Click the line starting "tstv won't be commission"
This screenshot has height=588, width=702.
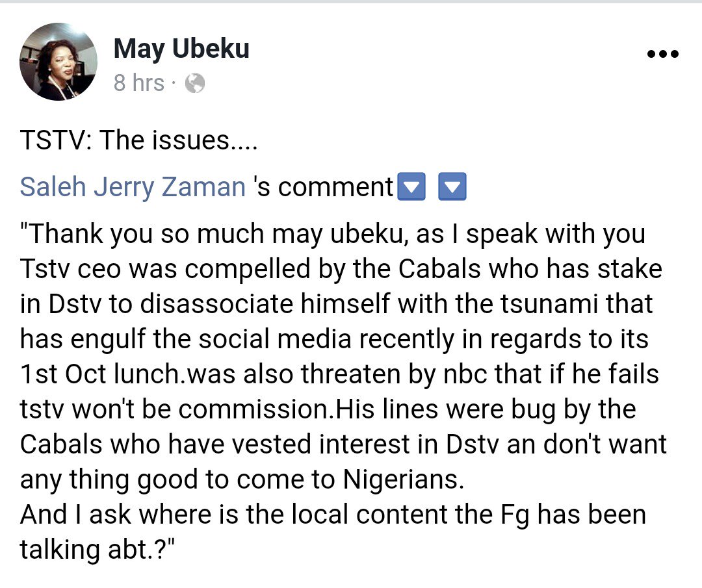pyautogui.click(x=328, y=409)
